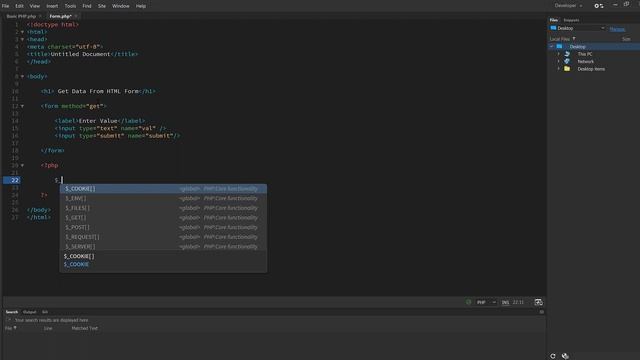Expand the This PC tree node
Viewport: 640px width, 360px height.
pos(559,54)
